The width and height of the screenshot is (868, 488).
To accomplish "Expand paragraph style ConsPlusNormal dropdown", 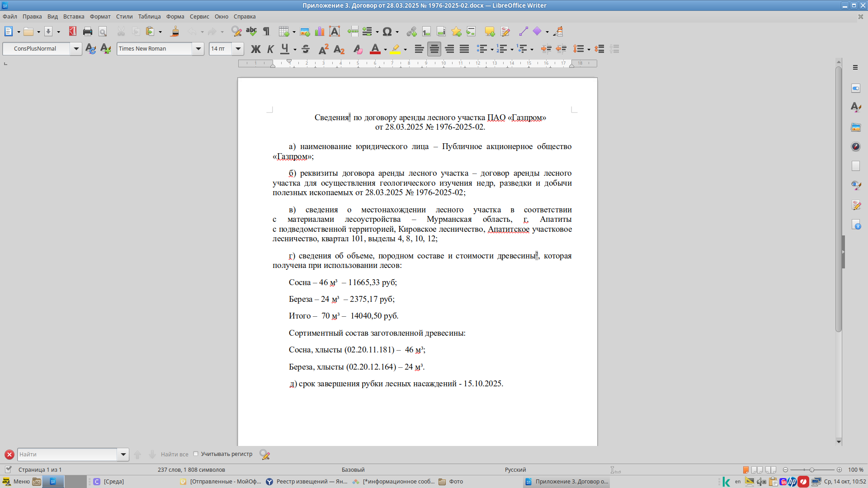I will 76,49.
